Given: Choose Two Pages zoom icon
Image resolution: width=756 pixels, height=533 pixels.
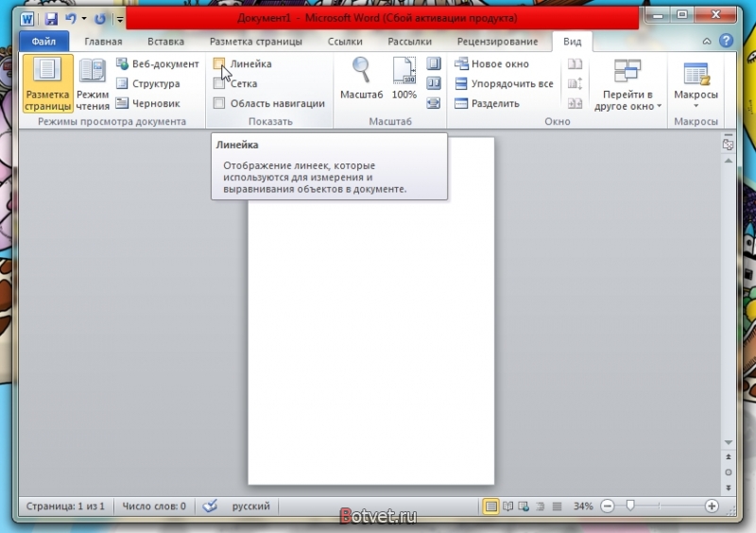Looking at the screenshot, I should point(434,83).
